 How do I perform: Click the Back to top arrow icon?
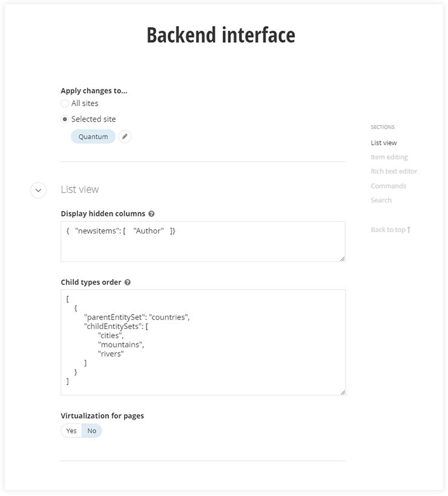click(x=409, y=229)
